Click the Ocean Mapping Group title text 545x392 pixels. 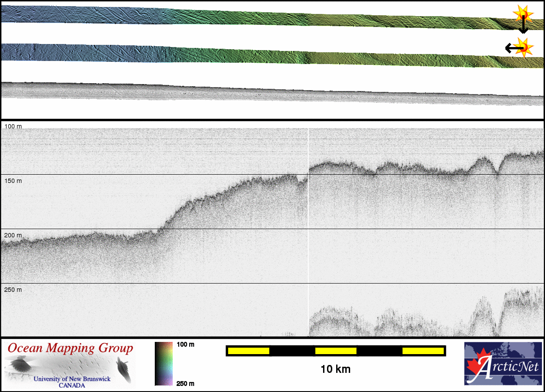click(70, 348)
